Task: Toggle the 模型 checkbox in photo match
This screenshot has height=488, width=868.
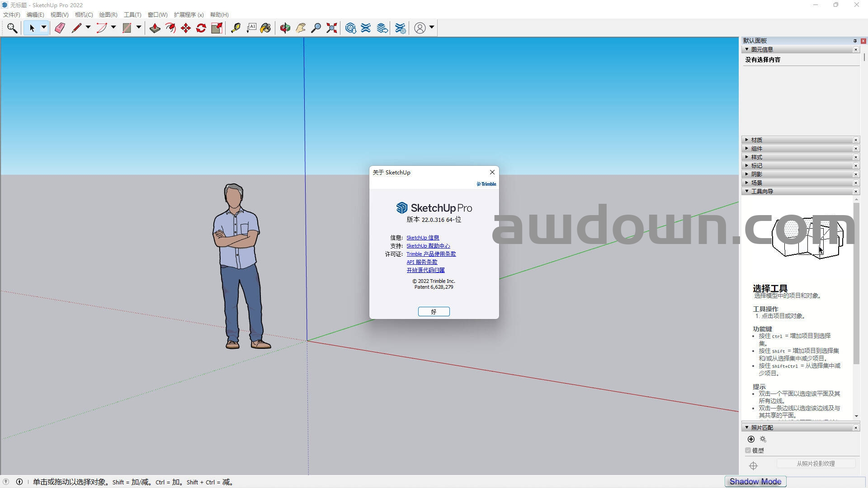Action: [x=748, y=450]
